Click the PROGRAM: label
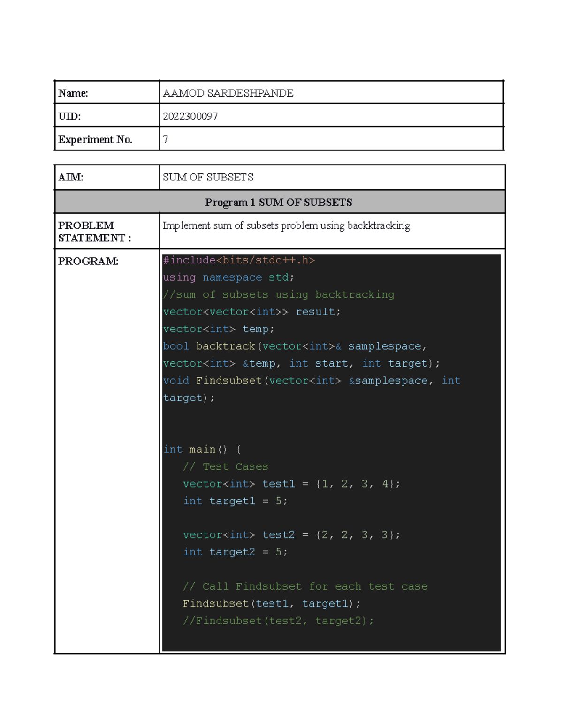Viewport: 563px width, 728px height. 88,261
